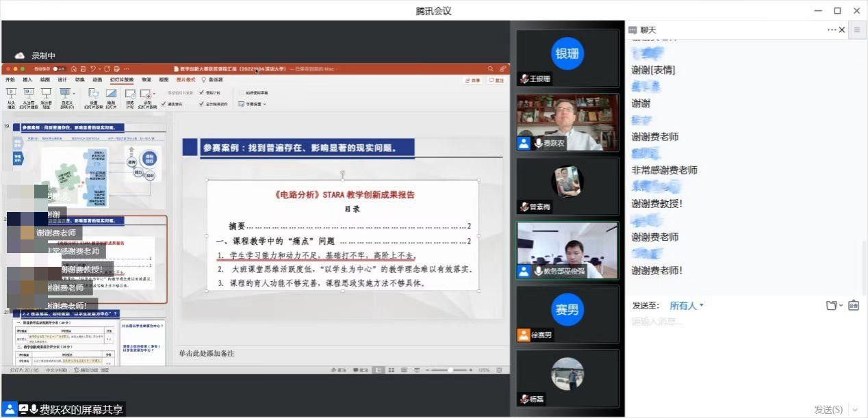This screenshot has height=418, width=868.
Task: Switch to the 动画 ribbon tab
Action: [x=97, y=80]
